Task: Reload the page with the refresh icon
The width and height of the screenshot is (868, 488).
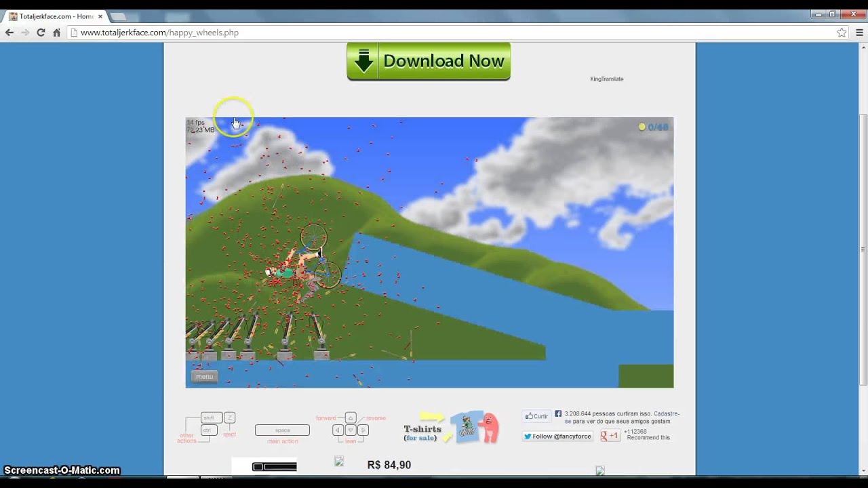Action: coord(41,33)
